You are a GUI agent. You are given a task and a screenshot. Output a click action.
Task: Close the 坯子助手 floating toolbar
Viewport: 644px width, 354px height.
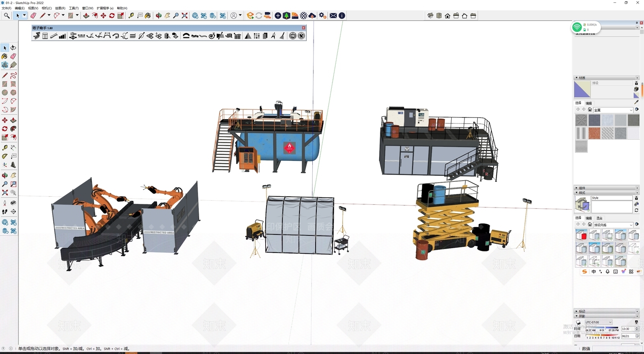click(x=303, y=28)
